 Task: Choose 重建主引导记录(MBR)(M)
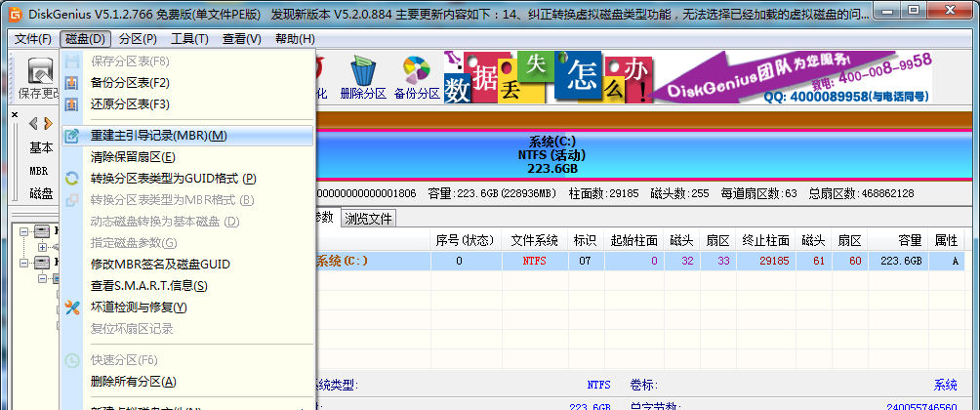coord(187,136)
